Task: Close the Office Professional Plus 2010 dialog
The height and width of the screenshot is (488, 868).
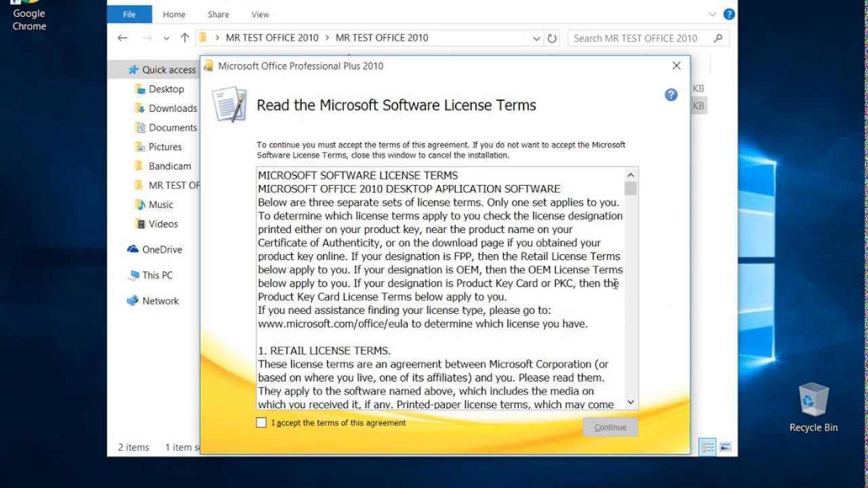Action: (x=676, y=66)
